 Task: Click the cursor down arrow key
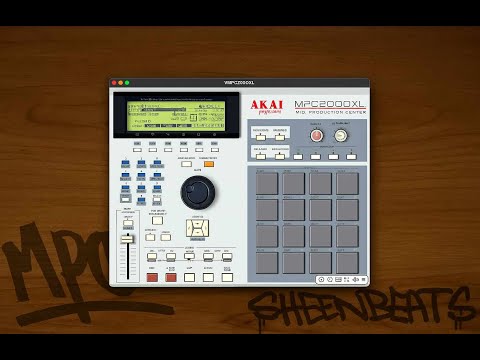[x=198, y=233]
